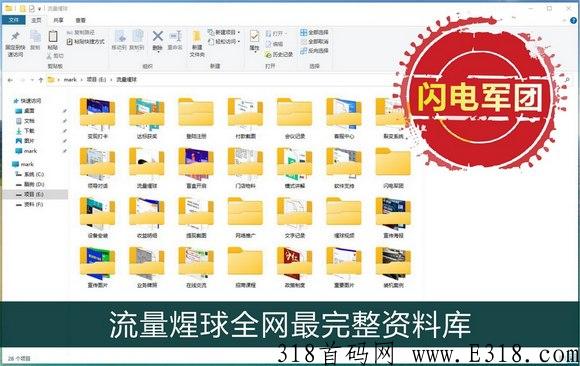Select the 文字记录 folder
580x366 pixels.
tap(294, 217)
